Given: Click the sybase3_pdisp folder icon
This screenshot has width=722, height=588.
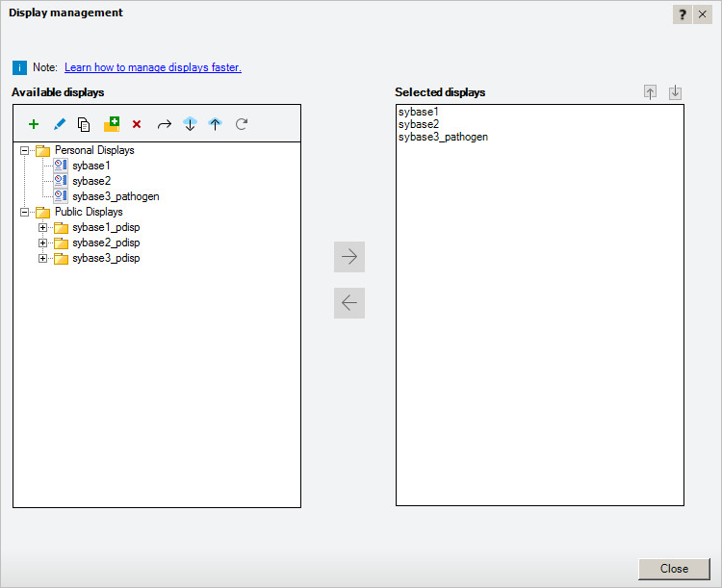Looking at the screenshot, I should 62,259.
